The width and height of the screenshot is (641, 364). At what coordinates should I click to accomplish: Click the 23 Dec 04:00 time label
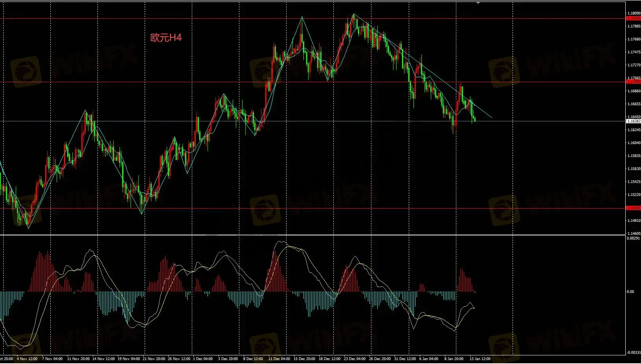pos(354,359)
